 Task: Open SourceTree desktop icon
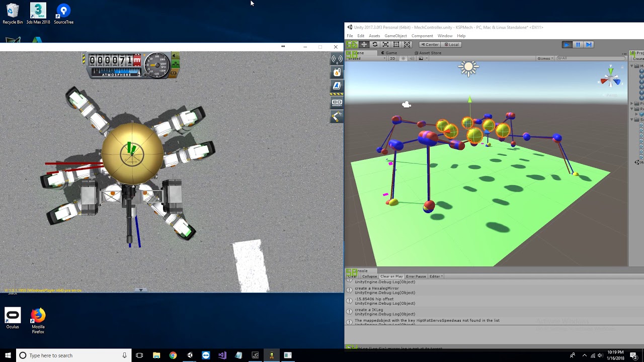pyautogui.click(x=63, y=14)
